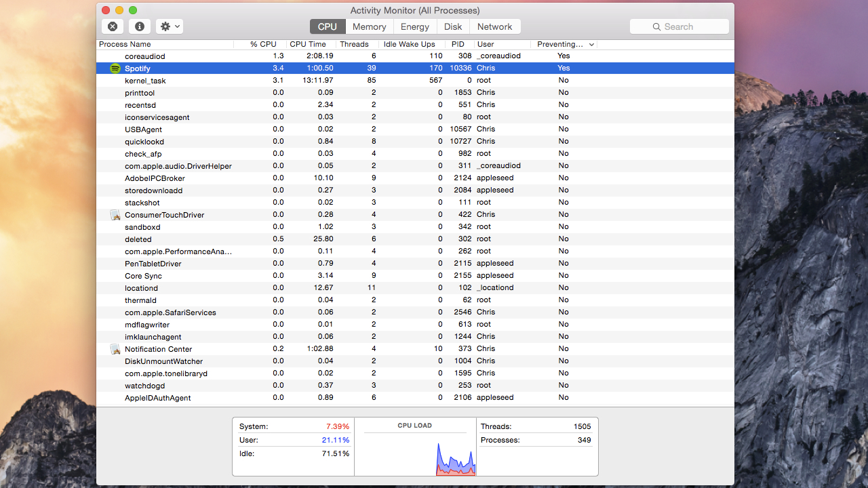The width and height of the screenshot is (868, 488).
Task: Select the Notification Center process name
Action: [x=159, y=349]
